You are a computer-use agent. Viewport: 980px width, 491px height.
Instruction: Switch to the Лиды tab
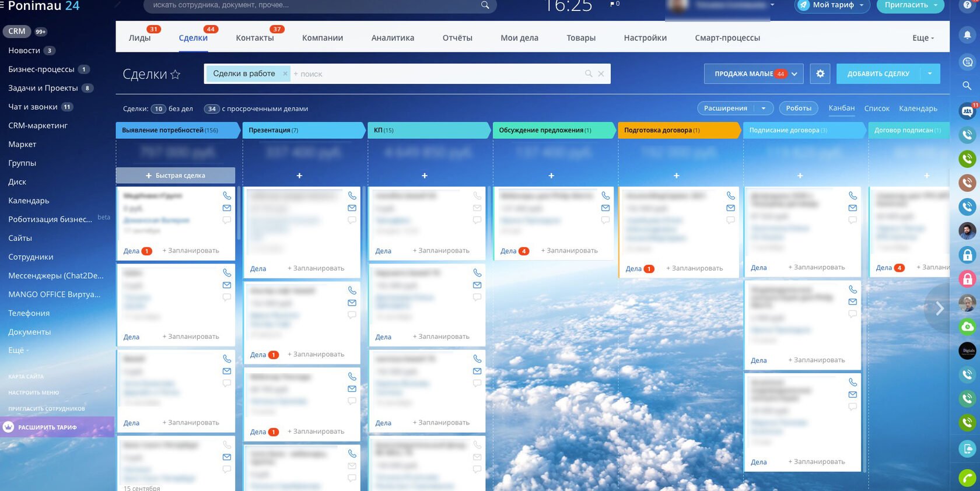[x=139, y=38]
